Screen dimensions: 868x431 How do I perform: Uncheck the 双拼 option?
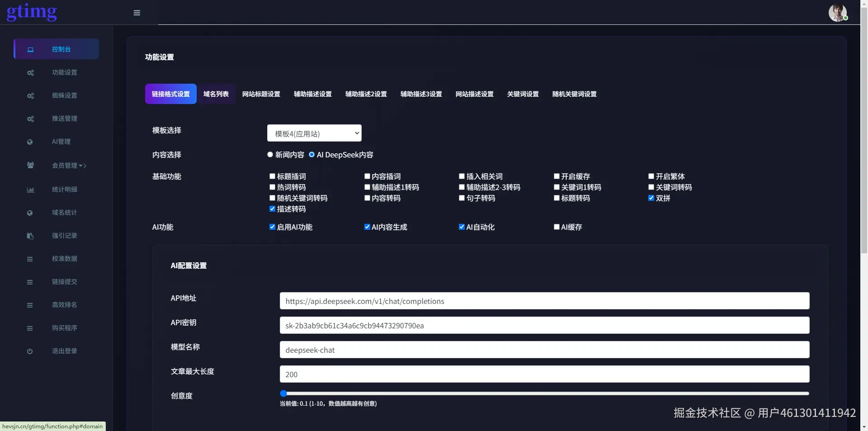point(651,198)
